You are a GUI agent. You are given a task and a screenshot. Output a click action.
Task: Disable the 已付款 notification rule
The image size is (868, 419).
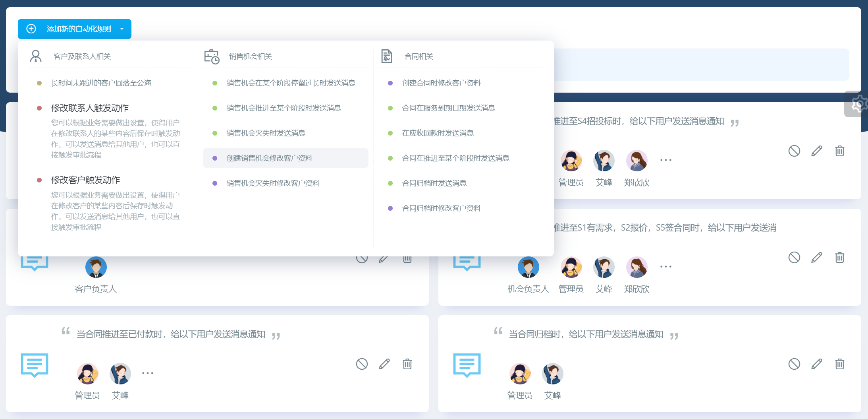361,364
